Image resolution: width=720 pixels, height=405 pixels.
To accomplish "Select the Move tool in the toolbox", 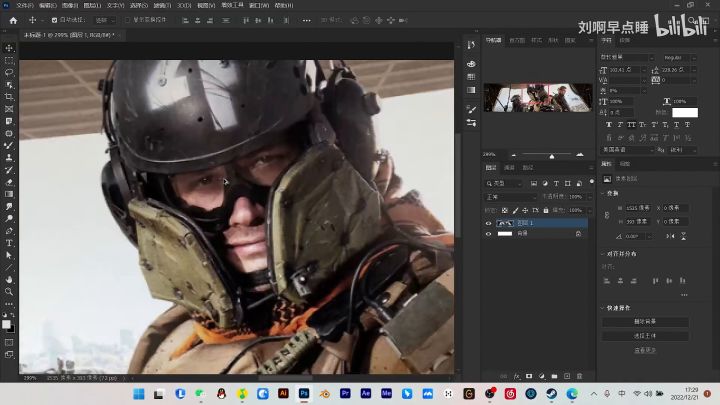I will (9, 48).
